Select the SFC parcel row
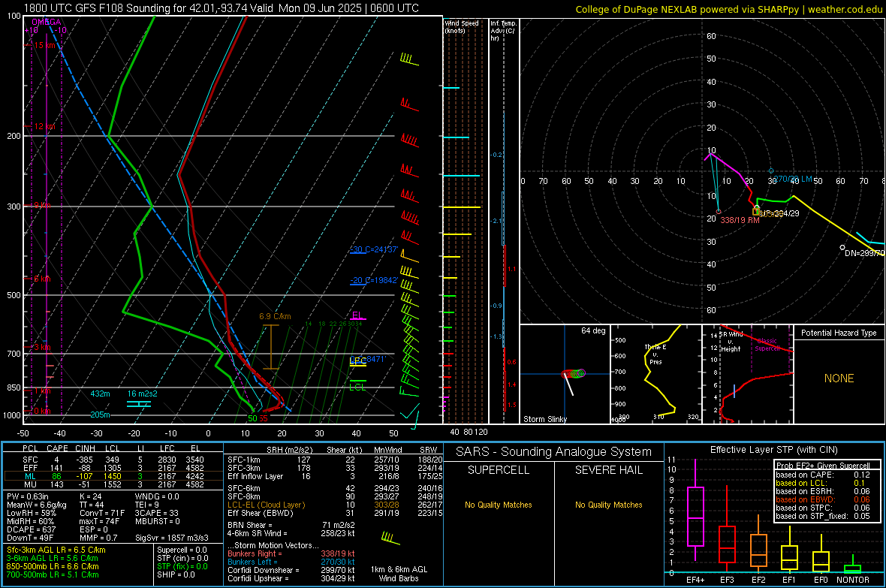Screen dimensions: 886x588 (113, 460)
